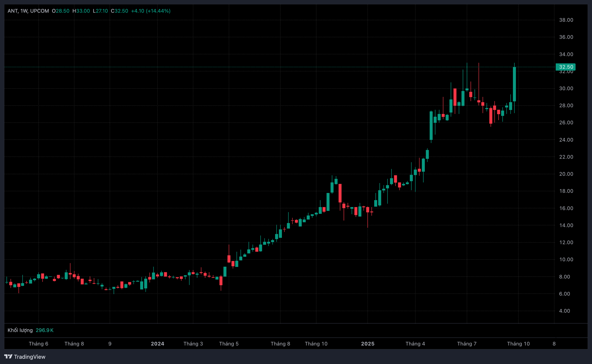Click the TradingView logo icon
This screenshot has height=364, width=592.
pyautogui.click(x=8, y=356)
